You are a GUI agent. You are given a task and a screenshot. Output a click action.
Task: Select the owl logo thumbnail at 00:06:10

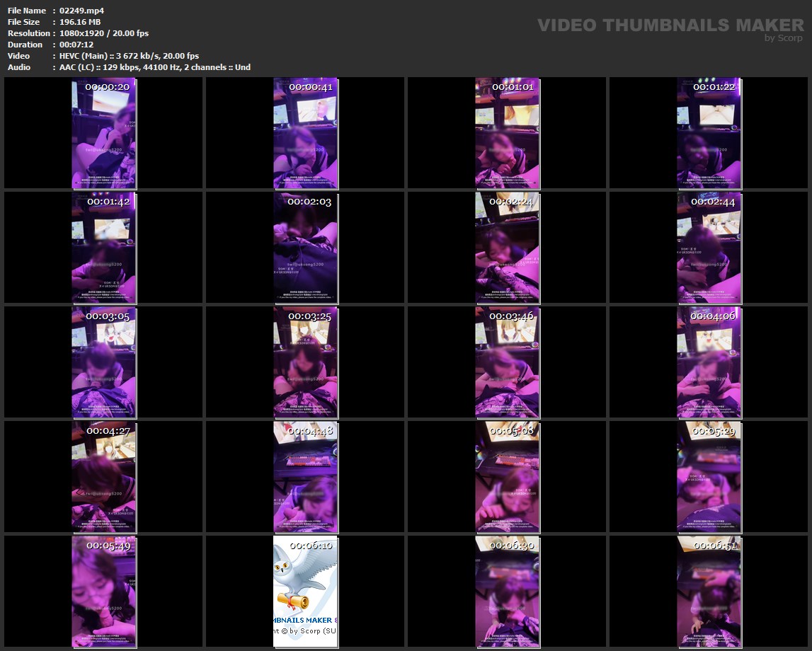coord(306,592)
